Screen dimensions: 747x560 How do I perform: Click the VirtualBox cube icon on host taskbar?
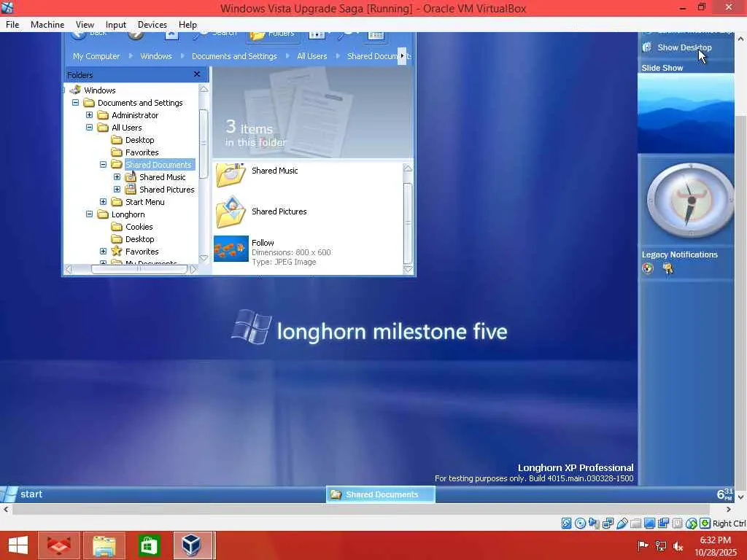192,545
